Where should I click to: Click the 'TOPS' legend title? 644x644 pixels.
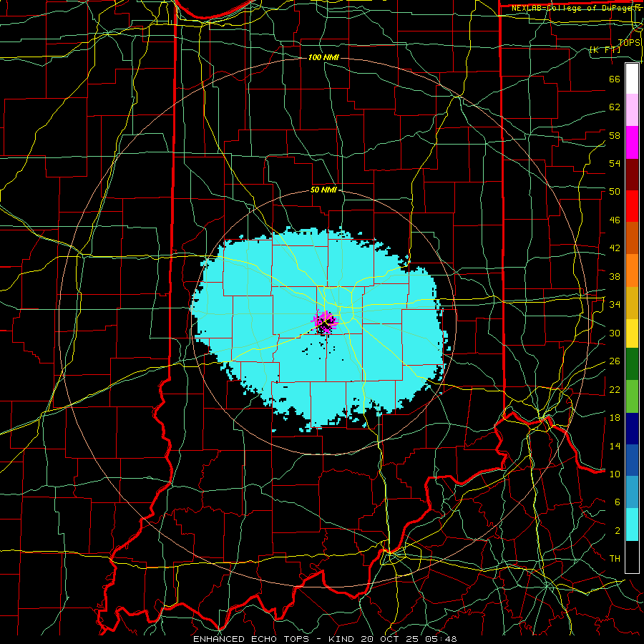click(x=629, y=43)
